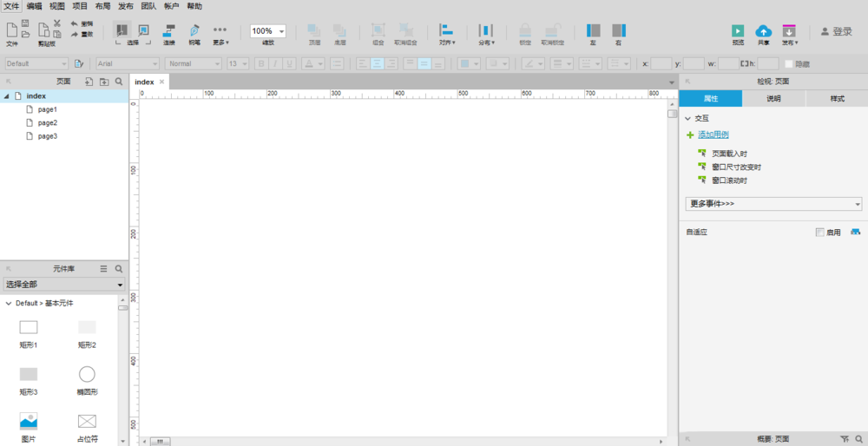Image resolution: width=868 pixels, height=446 pixels.
Task: Open the 100% zoom dropdown
Action: (268, 31)
